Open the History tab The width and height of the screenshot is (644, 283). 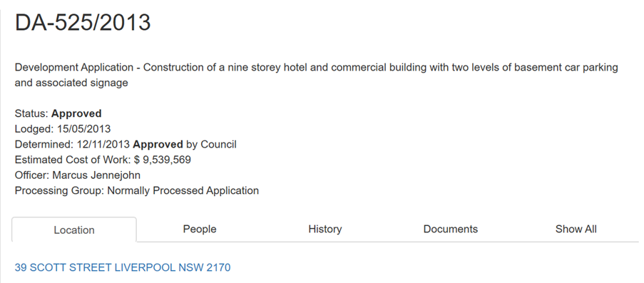click(x=325, y=230)
